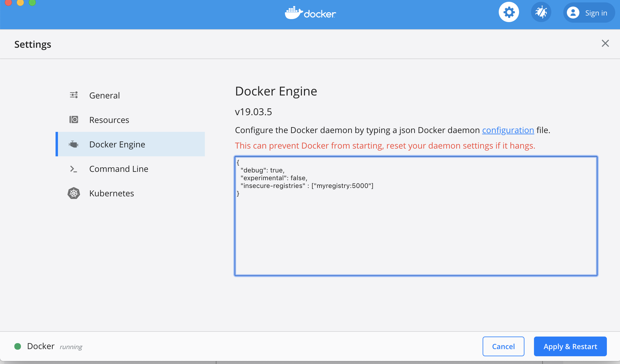Click the Kubernetes wheel icon
This screenshot has height=364, width=620.
point(73,193)
